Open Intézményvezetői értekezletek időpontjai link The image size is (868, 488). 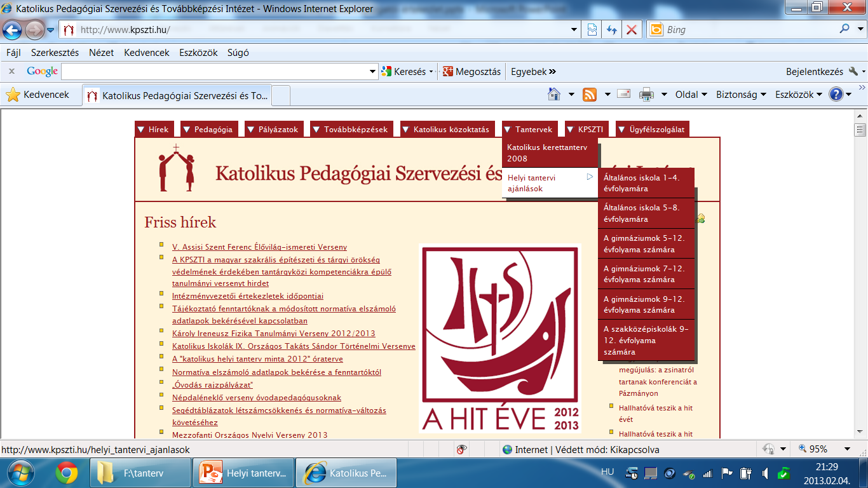248,295
